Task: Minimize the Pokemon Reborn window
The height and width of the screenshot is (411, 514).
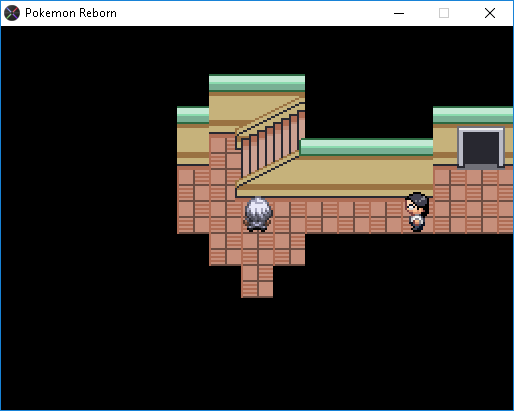Action: 399,13
